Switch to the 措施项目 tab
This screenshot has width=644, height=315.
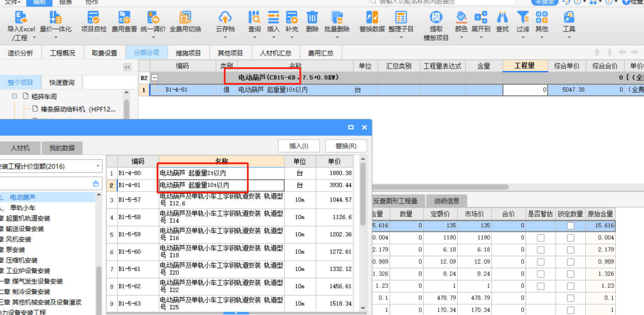coord(188,53)
